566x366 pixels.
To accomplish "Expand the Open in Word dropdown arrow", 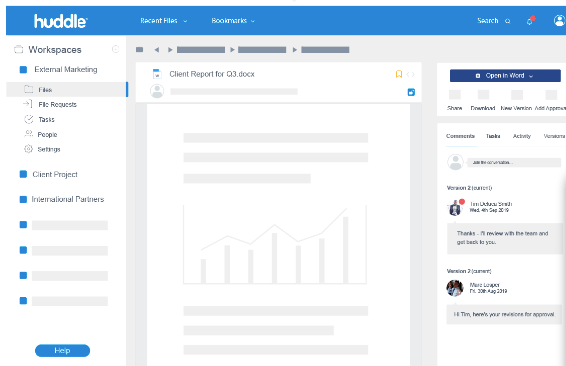I will (531, 76).
